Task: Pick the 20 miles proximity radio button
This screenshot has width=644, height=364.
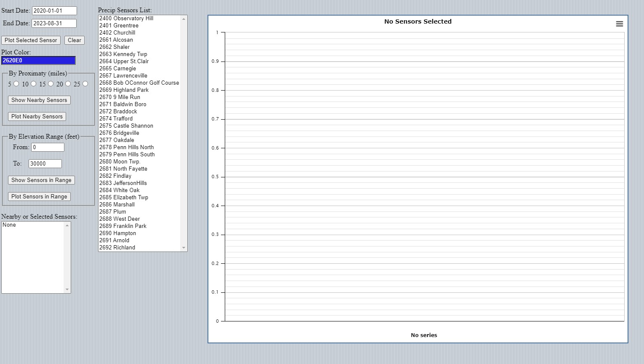Action: [68, 84]
